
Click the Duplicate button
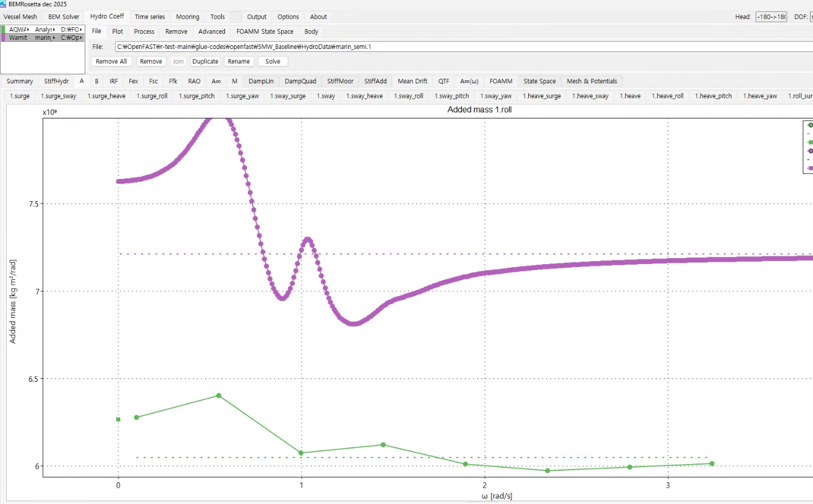click(x=205, y=61)
